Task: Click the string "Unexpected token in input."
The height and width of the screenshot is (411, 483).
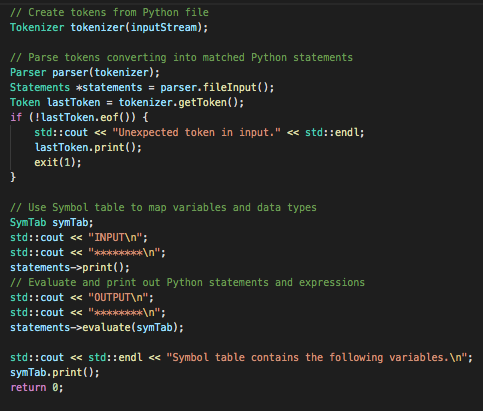Action: coord(196,132)
